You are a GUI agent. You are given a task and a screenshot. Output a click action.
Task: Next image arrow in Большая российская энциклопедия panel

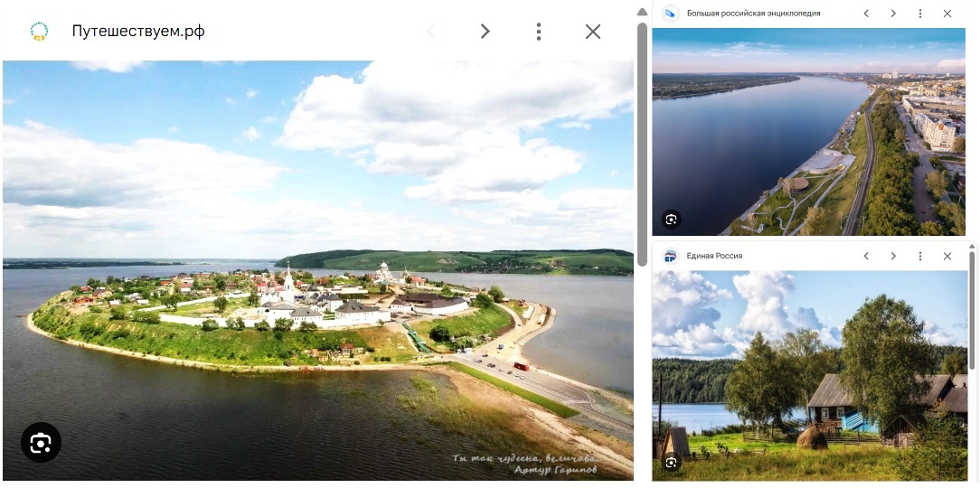pos(893,14)
